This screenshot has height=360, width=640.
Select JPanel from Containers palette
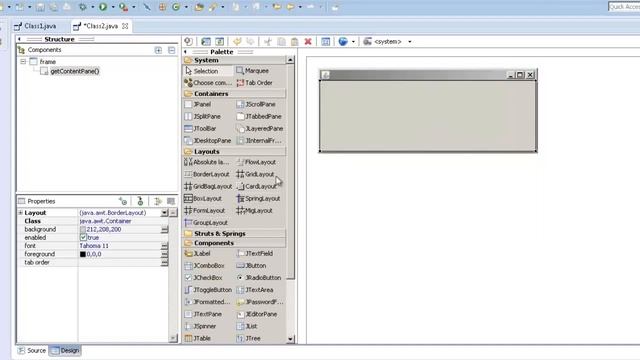coord(198,104)
